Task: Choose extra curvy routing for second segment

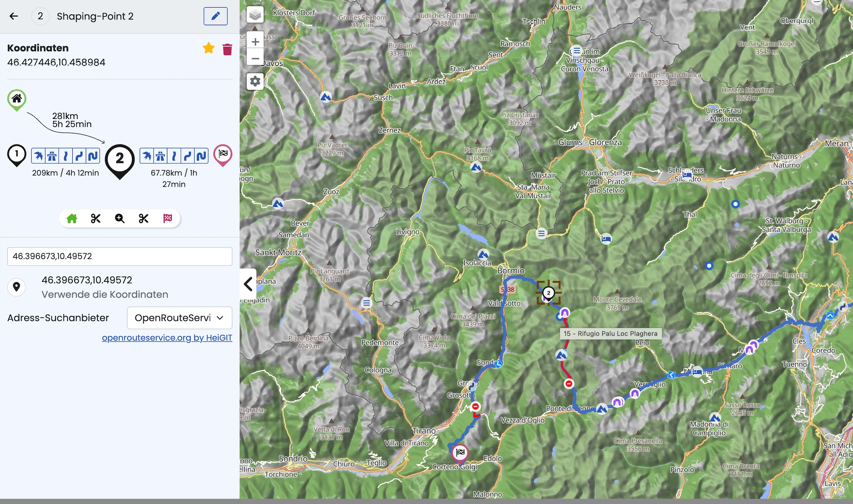Action: [201, 156]
